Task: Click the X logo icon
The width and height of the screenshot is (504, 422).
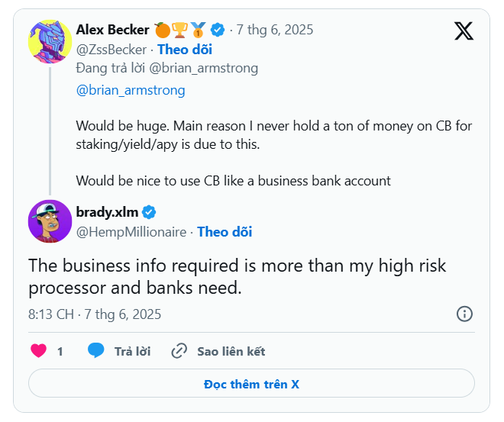Action: coord(464,31)
